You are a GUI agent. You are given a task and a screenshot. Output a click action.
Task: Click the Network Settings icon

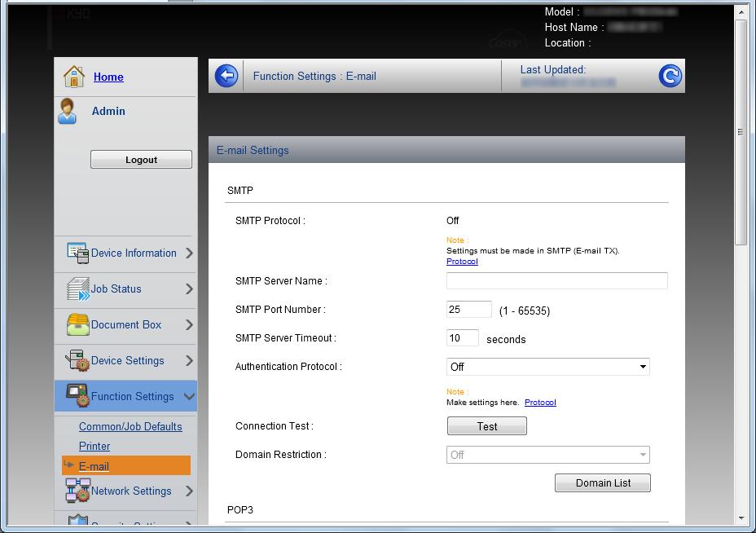tap(77, 491)
